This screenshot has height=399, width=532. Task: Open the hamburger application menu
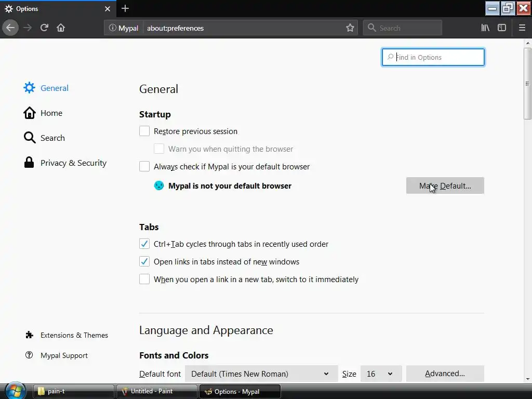coord(522,28)
